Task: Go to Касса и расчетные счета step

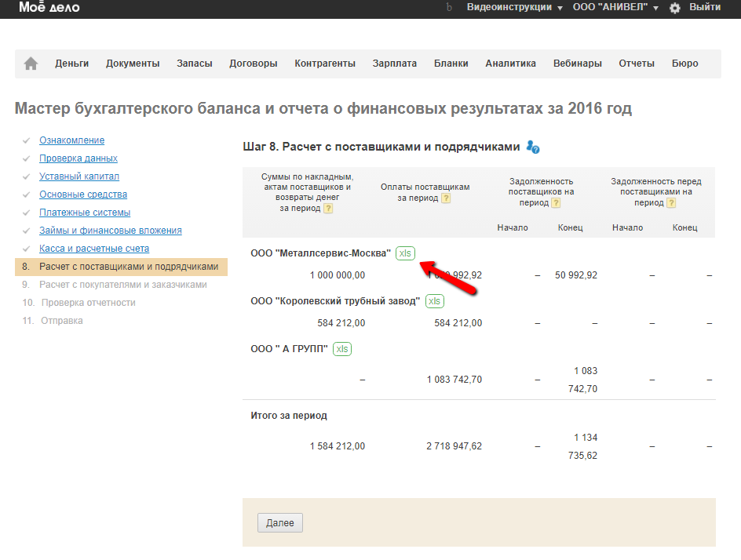Action: (94, 249)
